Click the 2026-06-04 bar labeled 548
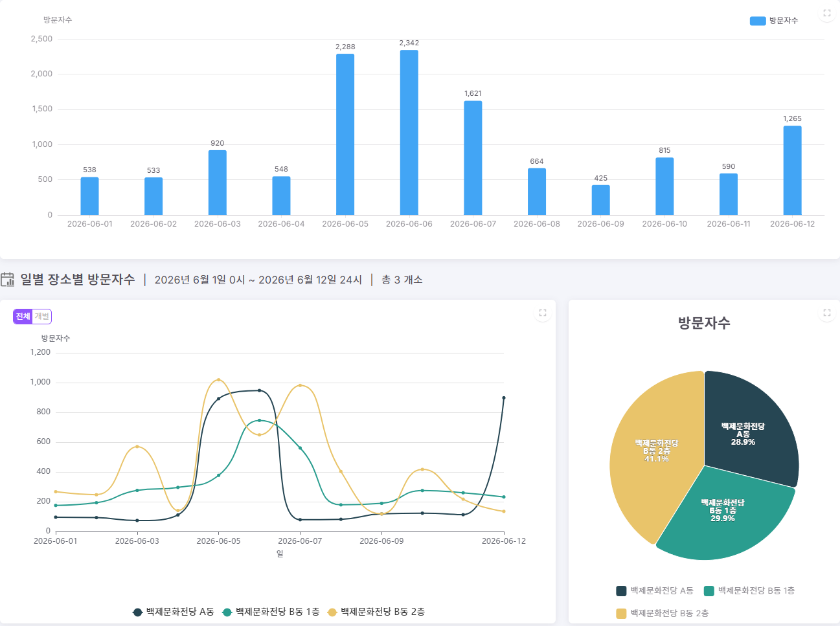The width and height of the screenshot is (840, 626). coord(281,196)
